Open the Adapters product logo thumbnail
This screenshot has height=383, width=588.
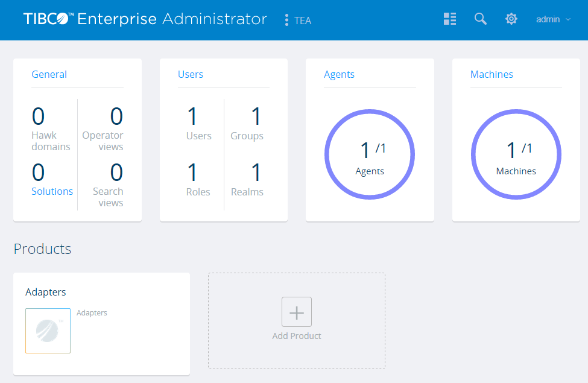pos(48,331)
